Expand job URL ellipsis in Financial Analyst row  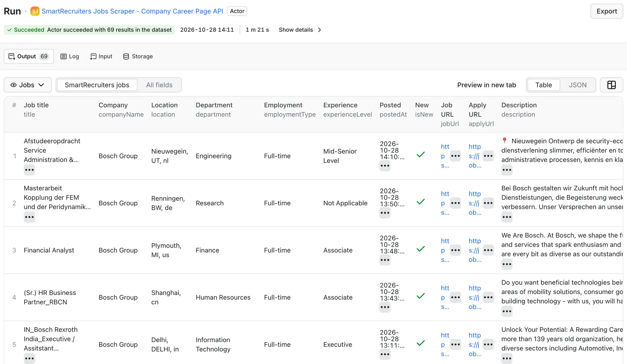[x=455, y=250]
